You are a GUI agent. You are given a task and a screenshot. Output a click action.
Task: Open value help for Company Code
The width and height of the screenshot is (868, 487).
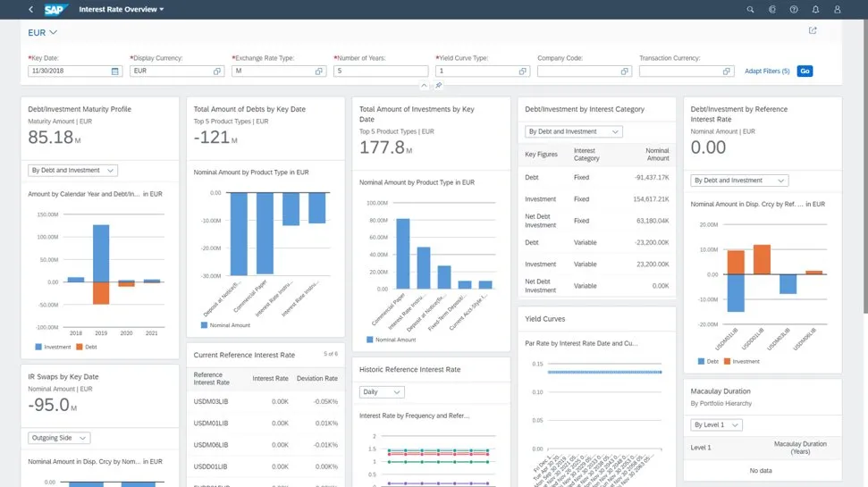(625, 71)
